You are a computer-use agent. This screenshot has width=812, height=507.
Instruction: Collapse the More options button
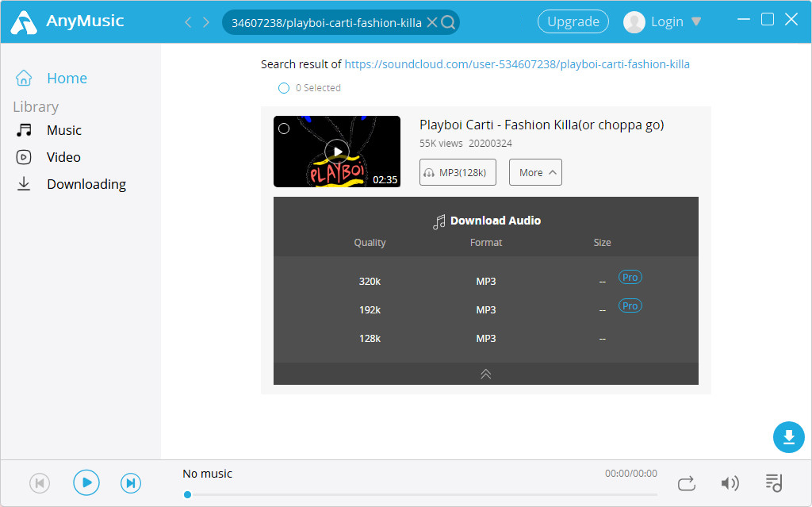tap(535, 172)
